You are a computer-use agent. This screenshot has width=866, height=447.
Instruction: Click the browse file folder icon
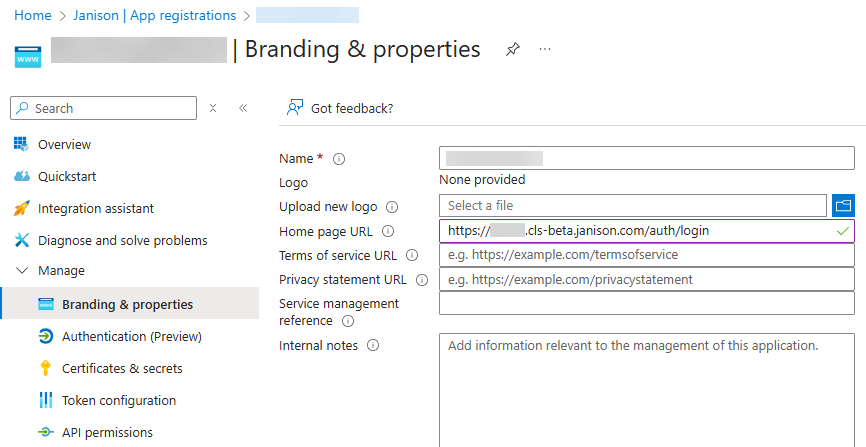843,206
